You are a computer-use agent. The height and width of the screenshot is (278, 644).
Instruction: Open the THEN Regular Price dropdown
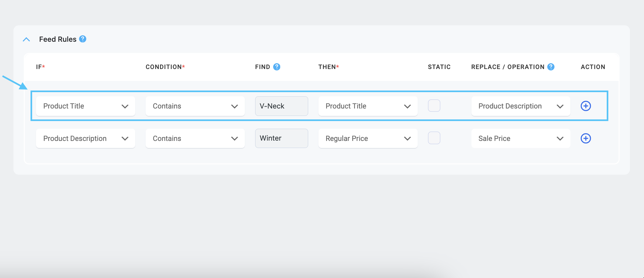368,138
